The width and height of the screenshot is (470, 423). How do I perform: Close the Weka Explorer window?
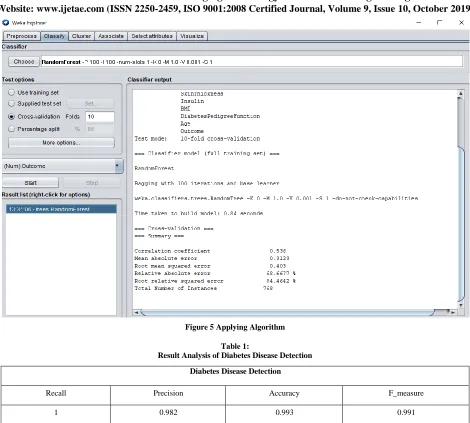[461, 23]
